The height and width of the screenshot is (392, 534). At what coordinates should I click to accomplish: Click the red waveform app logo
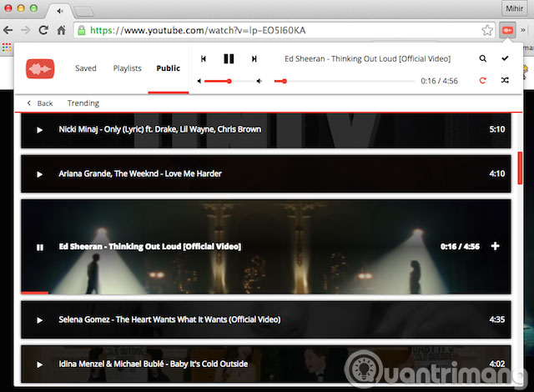(40, 68)
